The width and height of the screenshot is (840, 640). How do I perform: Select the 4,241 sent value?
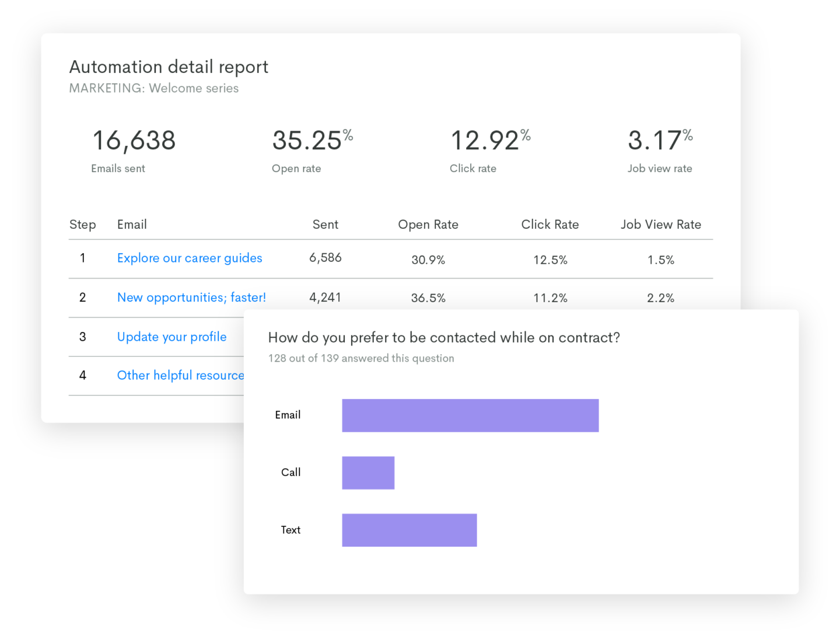tap(325, 298)
